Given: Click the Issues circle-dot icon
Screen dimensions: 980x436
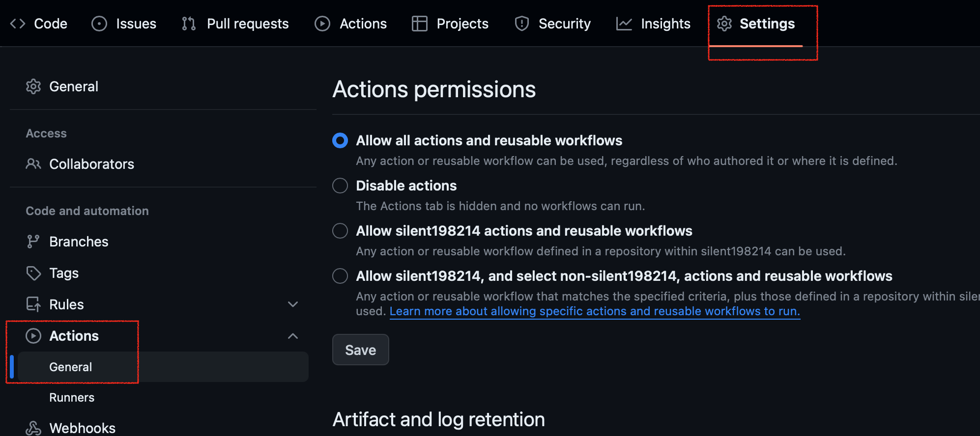Looking at the screenshot, I should click(99, 24).
